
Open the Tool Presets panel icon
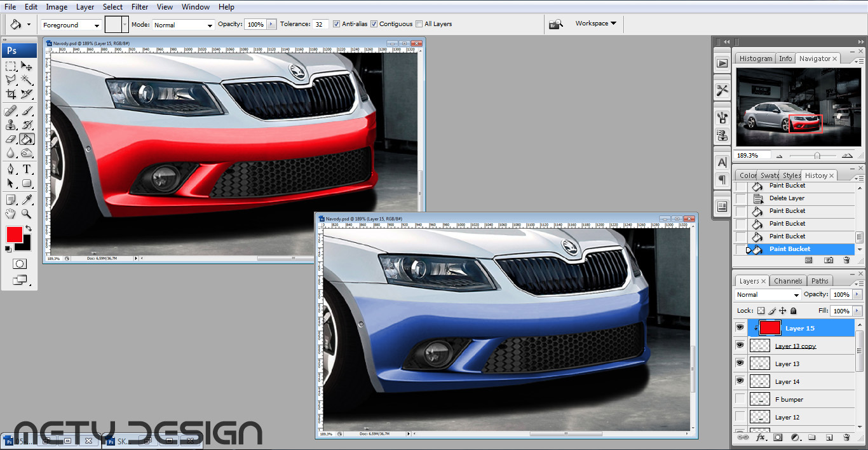coord(722,90)
